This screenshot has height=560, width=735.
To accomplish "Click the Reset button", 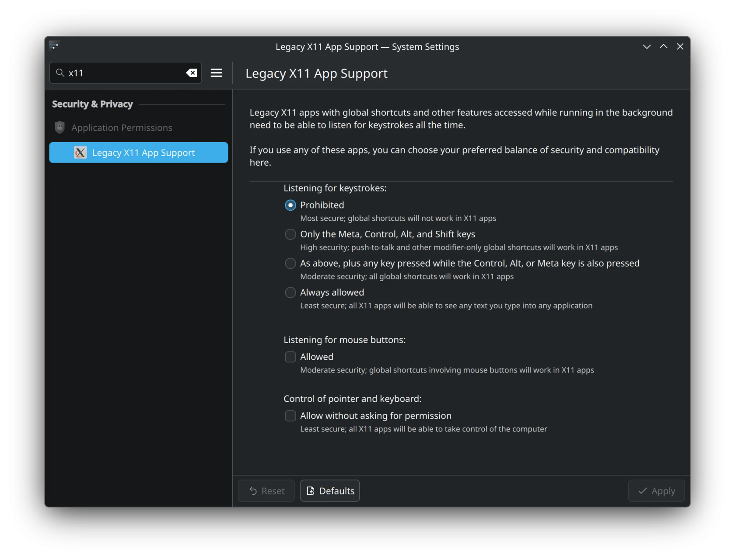I will coord(266,490).
